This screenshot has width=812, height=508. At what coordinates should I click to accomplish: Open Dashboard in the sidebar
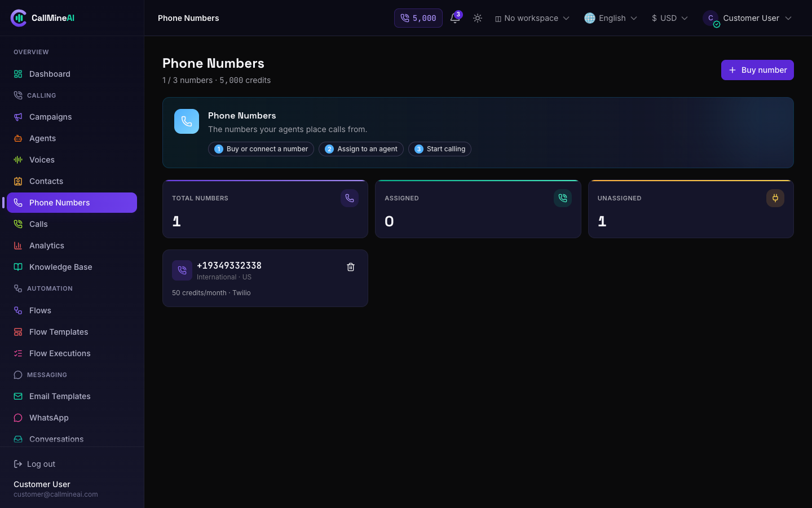point(72,74)
